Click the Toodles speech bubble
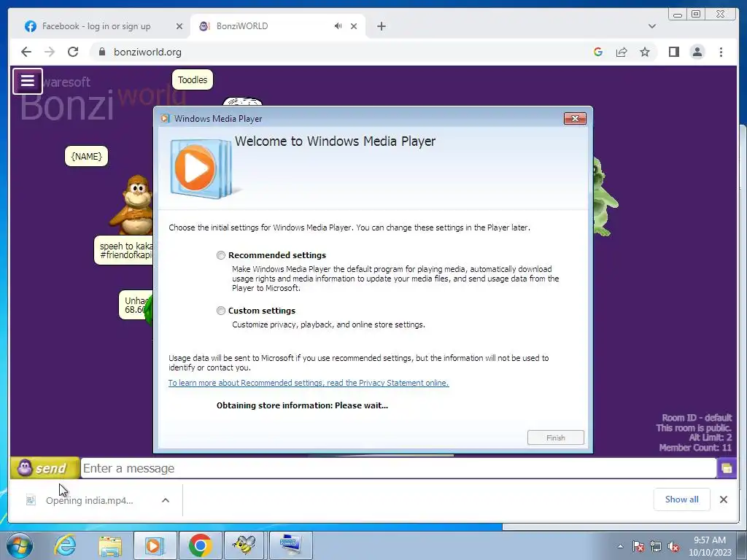The width and height of the screenshot is (747, 560). (x=193, y=79)
